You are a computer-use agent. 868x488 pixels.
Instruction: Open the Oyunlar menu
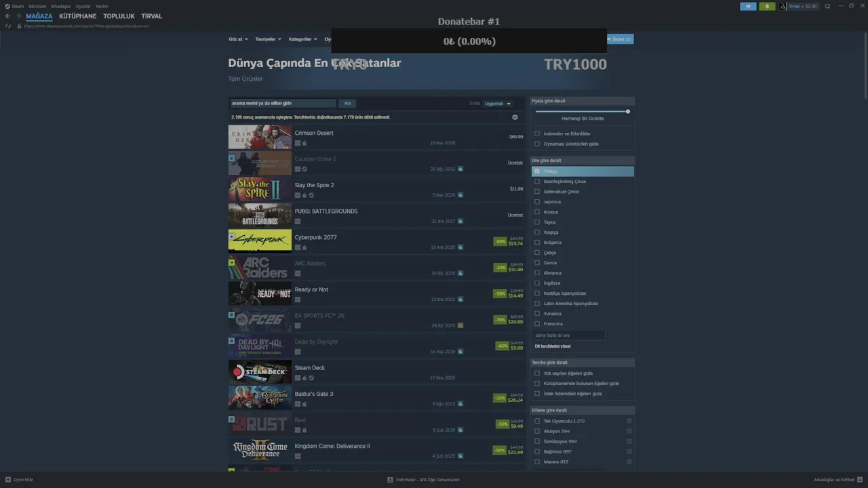coord(83,6)
